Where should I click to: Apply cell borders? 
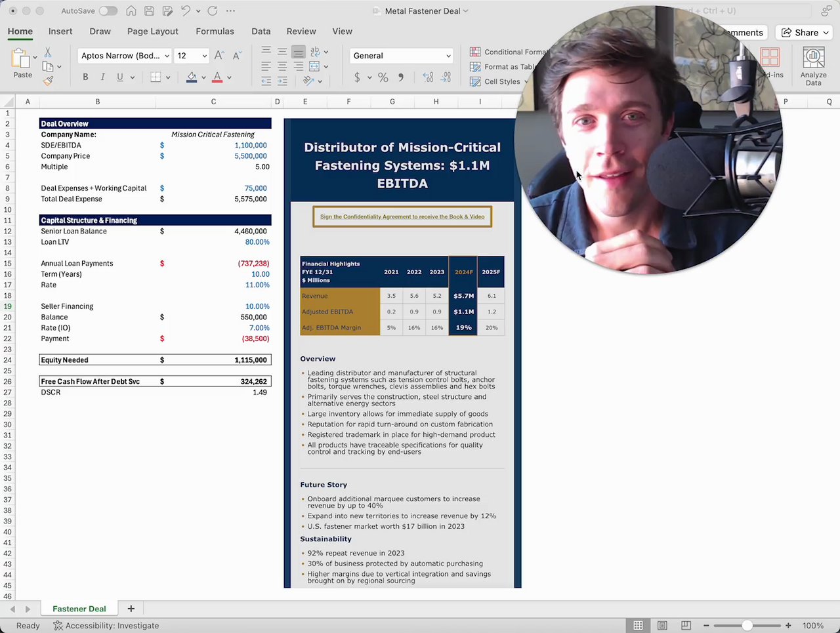click(156, 77)
